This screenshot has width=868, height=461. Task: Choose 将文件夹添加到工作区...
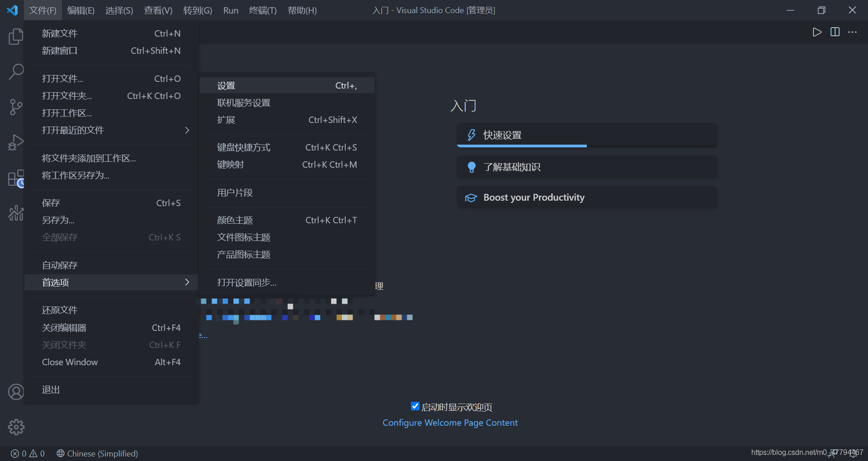pos(111,158)
